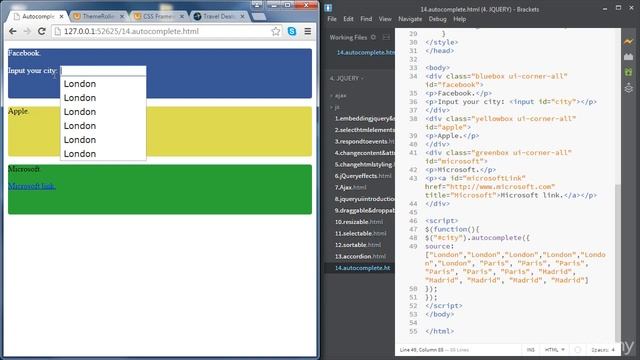
Task: Close the CSS Framework browser tab
Action: pyautogui.click(x=182, y=16)
